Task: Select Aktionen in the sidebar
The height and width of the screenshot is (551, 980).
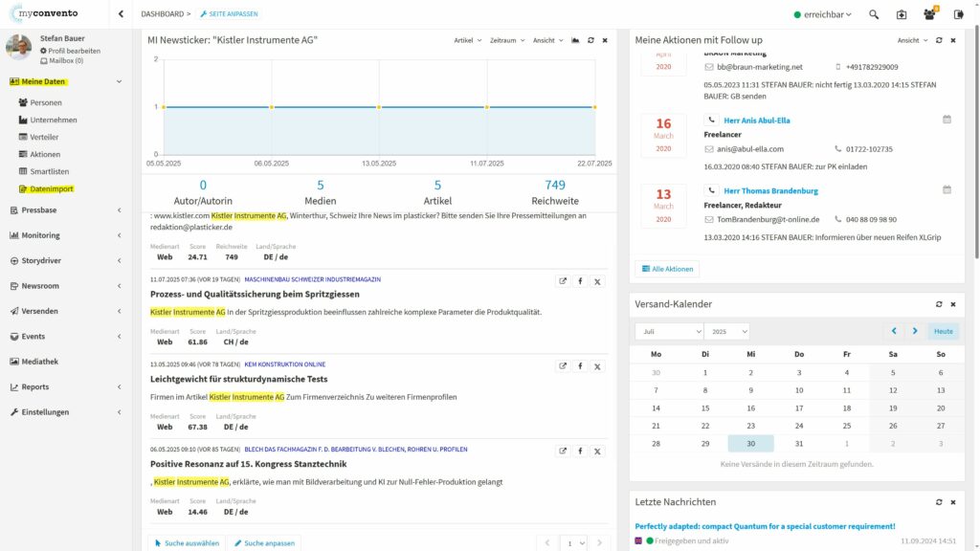Action: [39, 154]
